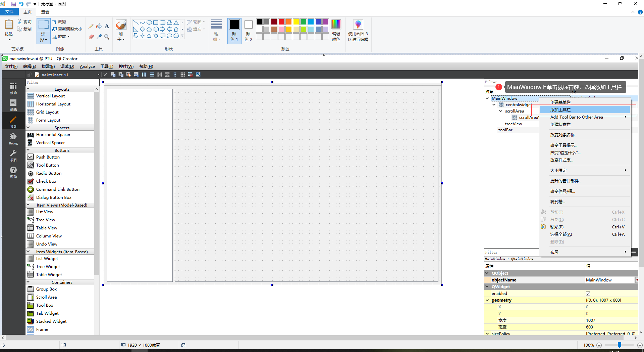Image resolution: width=644 pixels, height=352 pixels.
Task: Open Paint help icon at top right
Action: (640, 12)
